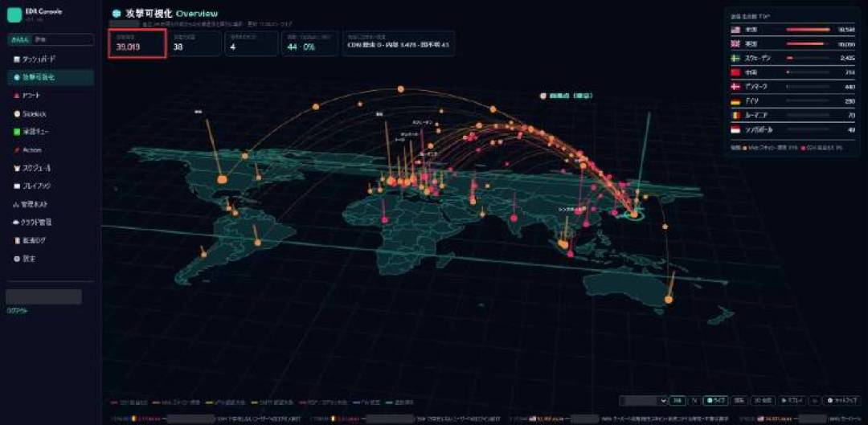Open the Sidekick menu item
Viewport: 868px width, 425px height.
pos(51,113)
